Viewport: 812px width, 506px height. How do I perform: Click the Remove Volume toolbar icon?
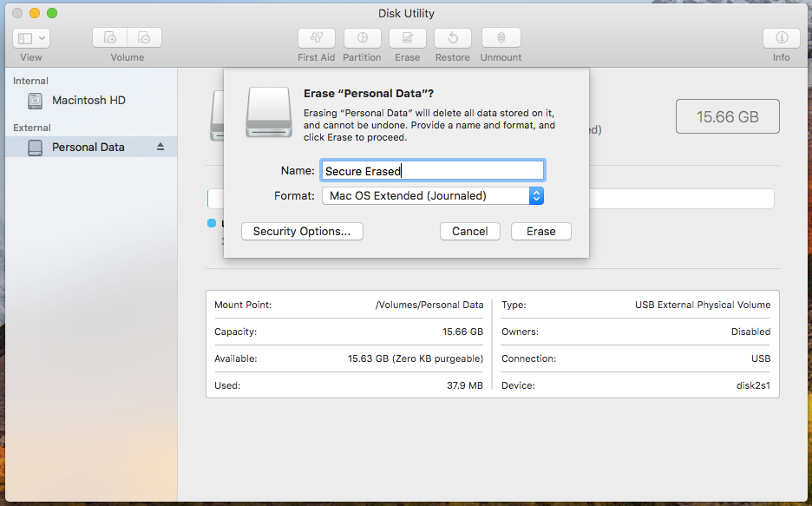[145, 38]
